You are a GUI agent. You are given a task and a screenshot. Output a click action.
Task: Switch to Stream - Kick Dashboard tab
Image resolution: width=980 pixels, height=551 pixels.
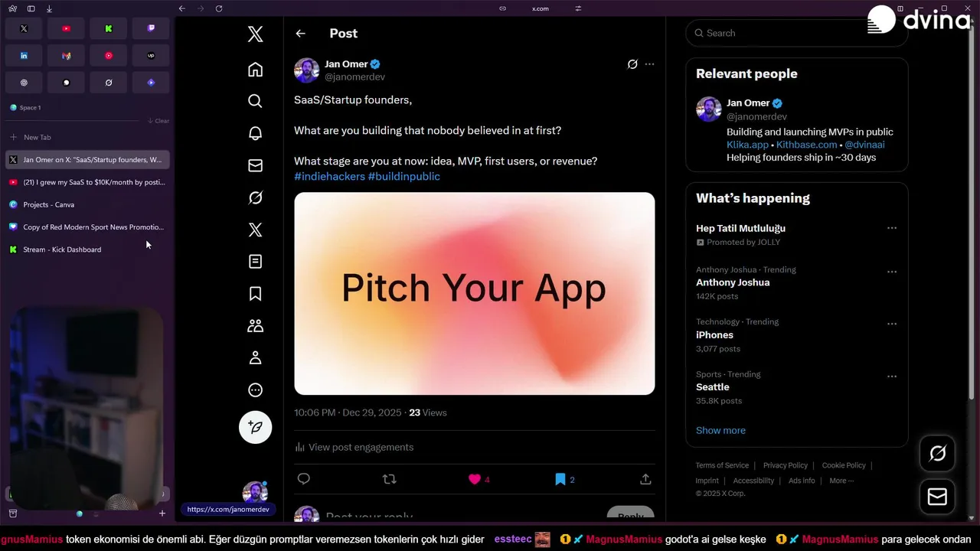87,249
